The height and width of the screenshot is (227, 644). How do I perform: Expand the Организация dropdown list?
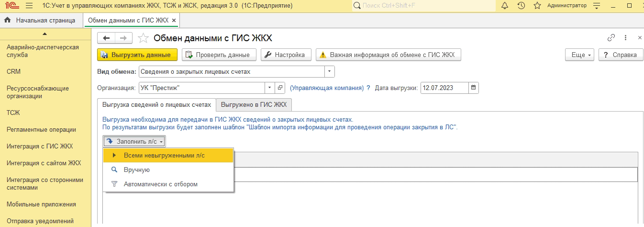(270, 88)
